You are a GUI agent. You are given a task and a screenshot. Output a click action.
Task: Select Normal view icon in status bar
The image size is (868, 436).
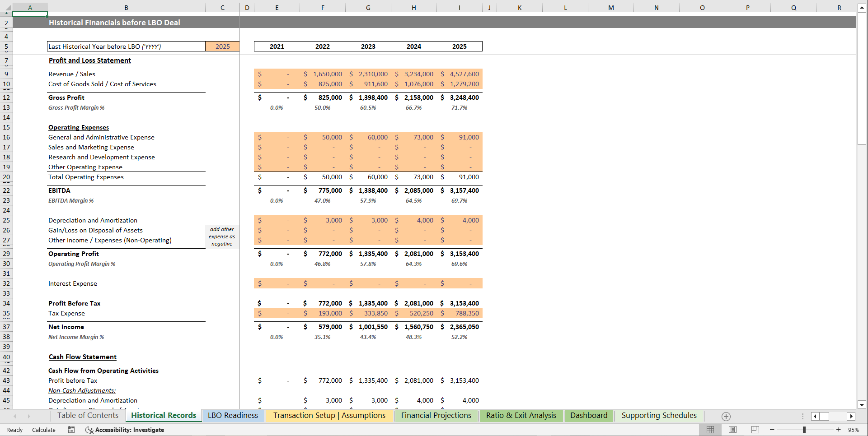click(x=710, y=430)
